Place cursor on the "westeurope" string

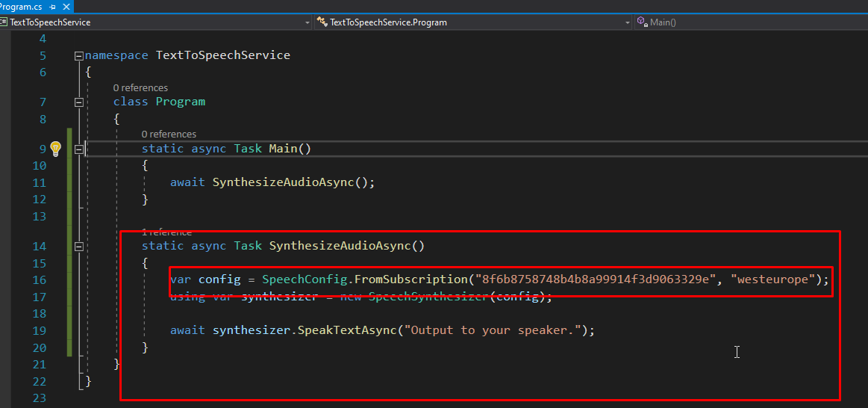pos(772,279)
